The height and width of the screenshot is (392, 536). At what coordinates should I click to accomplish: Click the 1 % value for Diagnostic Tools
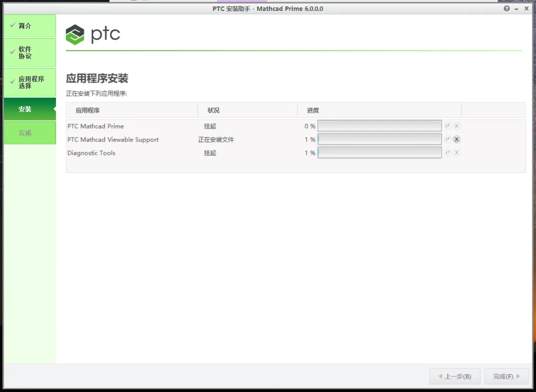point(310,153)
